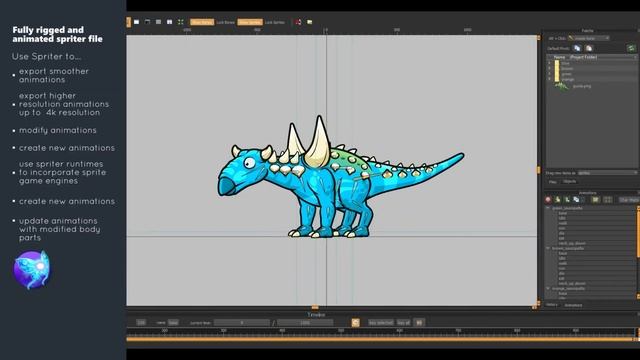Screen dimensions: 640x360
Task: Collapse the orange_sauropelta entity
Action: tap(548, 289)
